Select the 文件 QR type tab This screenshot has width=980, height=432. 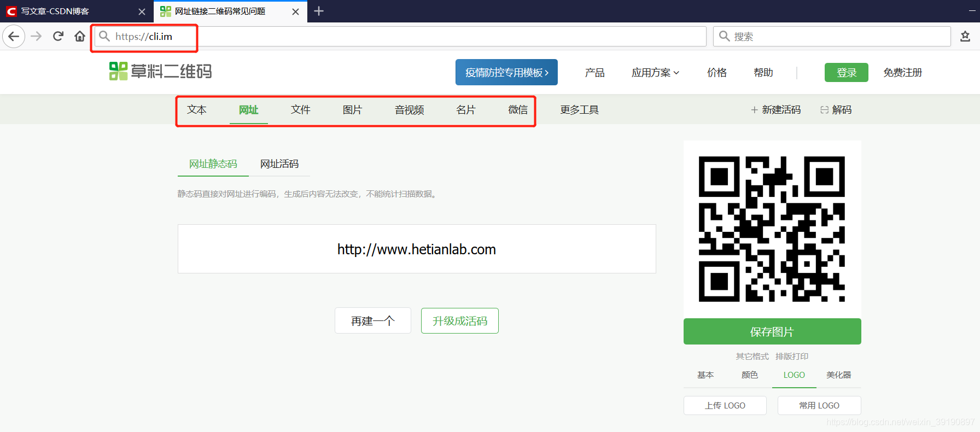click(300, 109)
